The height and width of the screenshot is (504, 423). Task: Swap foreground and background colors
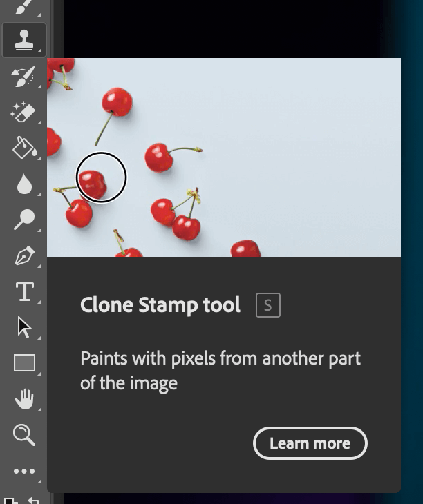point(33,499)
